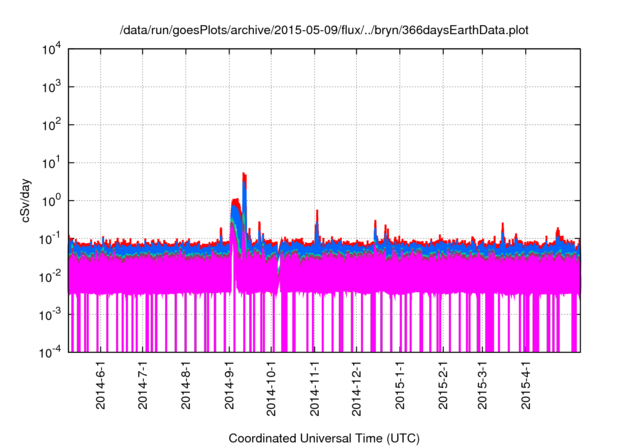The image size is (640, 448).
Task: Click the November 2014 spike peak
Action: pyautogui.click(x=317, y=211)
